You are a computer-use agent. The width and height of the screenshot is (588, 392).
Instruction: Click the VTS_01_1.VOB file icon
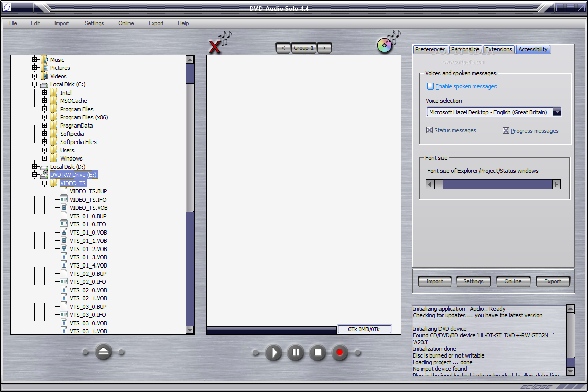(64, 241)
